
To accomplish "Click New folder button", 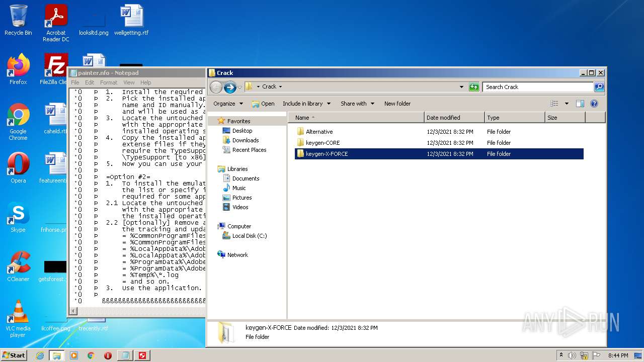I will point(397,104).
